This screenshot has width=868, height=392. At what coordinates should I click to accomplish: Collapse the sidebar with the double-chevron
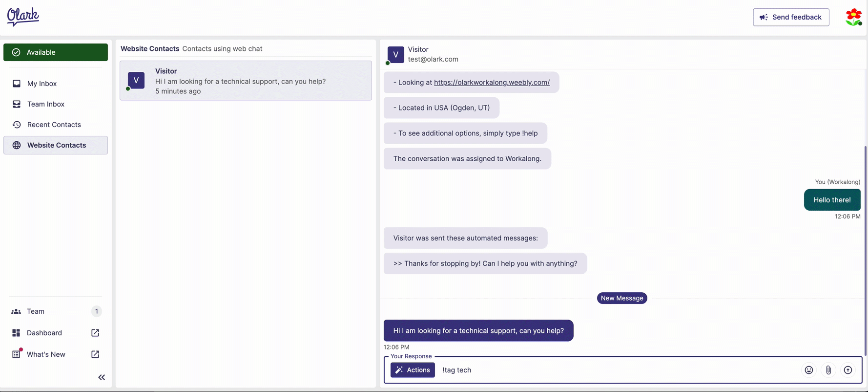102,377
